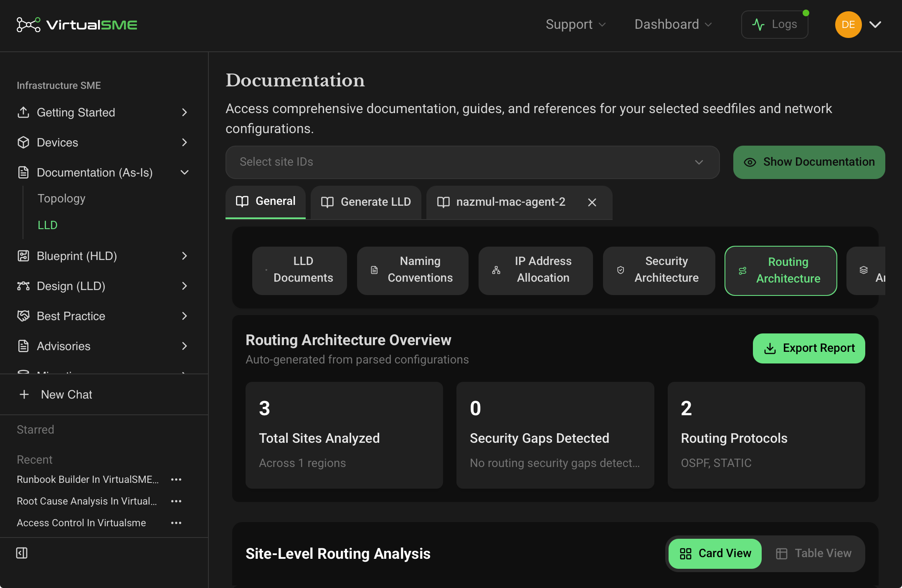
Task: Expand Devices section chevron
Action: point(185,142)
